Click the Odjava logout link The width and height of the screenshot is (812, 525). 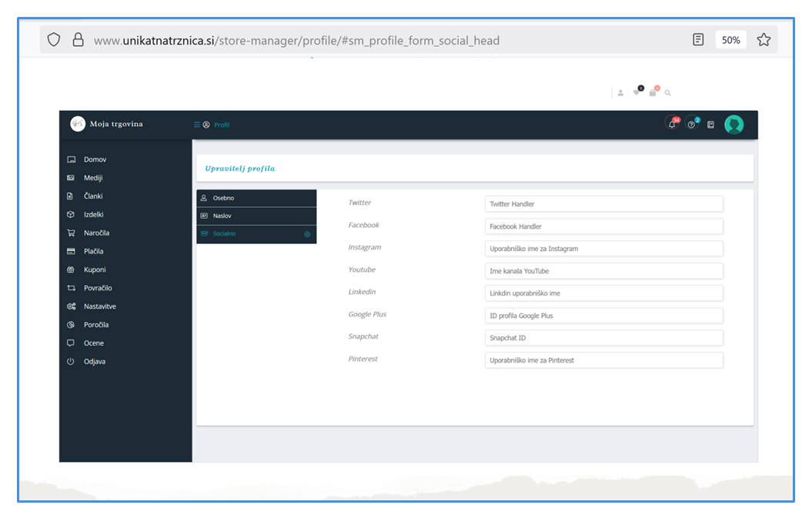pos(95,362)
